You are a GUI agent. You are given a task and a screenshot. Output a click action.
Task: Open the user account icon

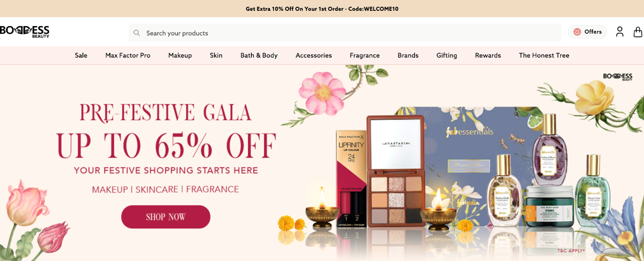click(x=620, y=31)
